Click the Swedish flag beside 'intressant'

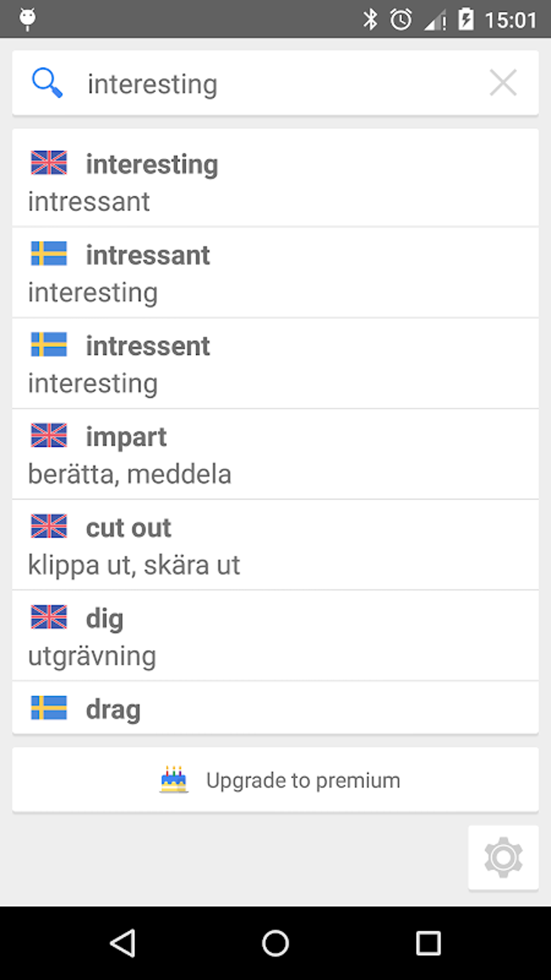pyautogui.click(x=49, y=254)
